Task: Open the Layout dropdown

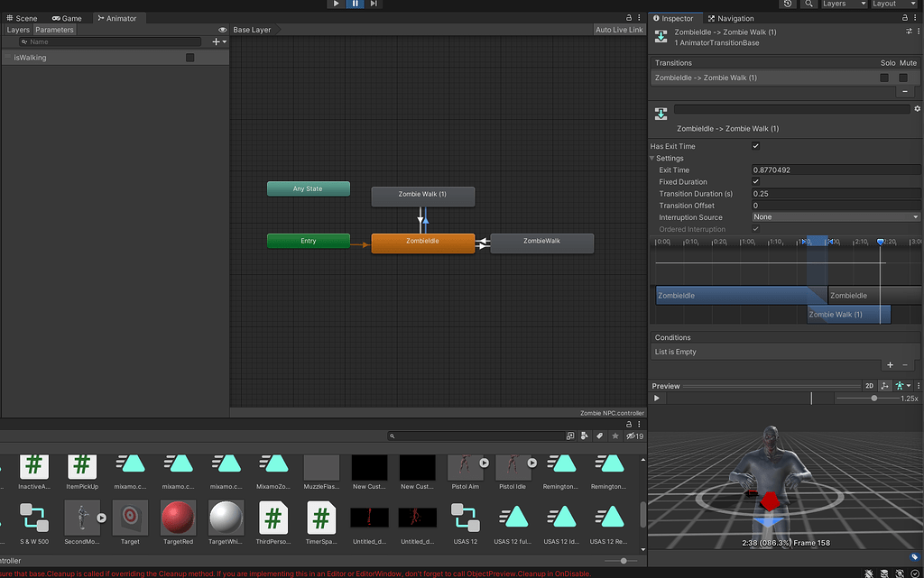Action: (x=893, y=4)
